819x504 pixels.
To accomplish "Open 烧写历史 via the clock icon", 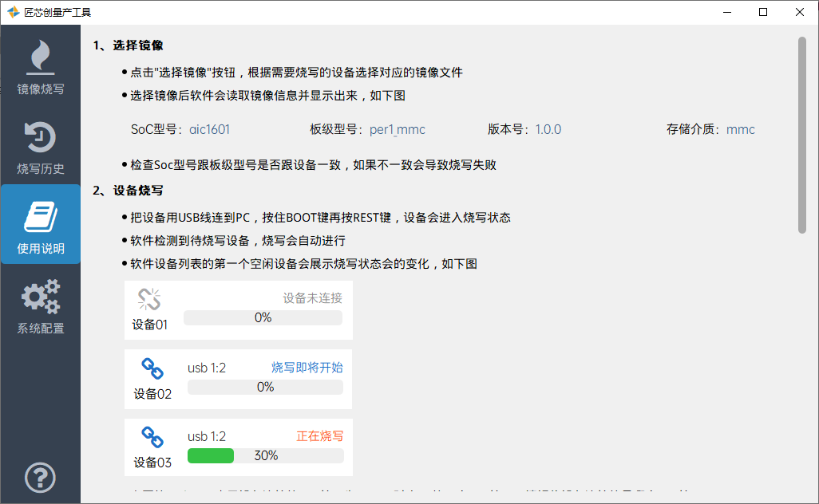I will [40, 137].
